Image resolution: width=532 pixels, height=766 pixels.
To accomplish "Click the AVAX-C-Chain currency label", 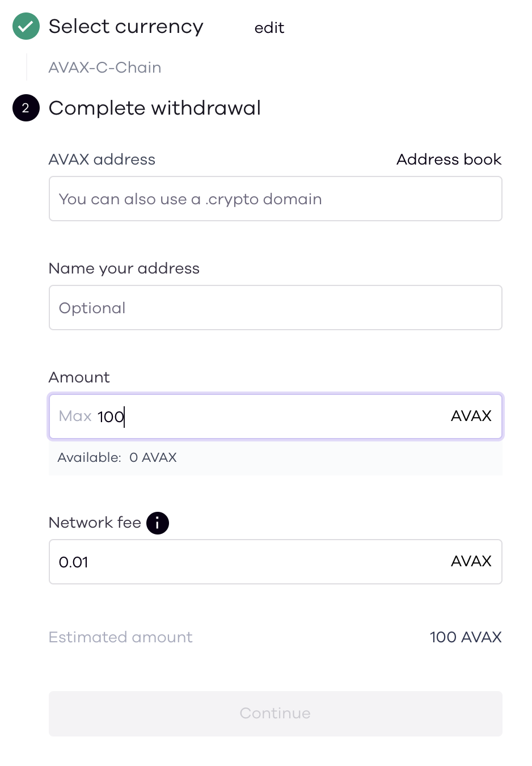I will click(x=105, y=68).
